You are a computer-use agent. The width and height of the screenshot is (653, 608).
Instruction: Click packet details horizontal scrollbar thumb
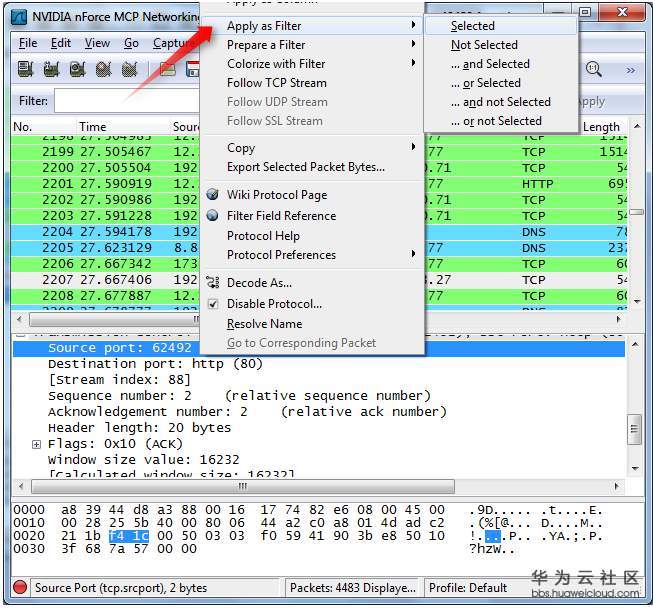click(x=243, y=486)
